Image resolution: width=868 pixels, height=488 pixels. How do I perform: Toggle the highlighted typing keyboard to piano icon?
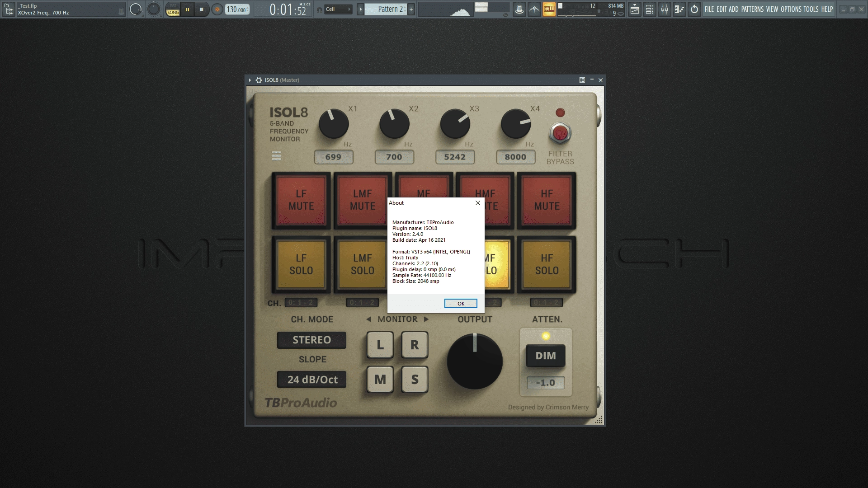(x=549, y=9)
